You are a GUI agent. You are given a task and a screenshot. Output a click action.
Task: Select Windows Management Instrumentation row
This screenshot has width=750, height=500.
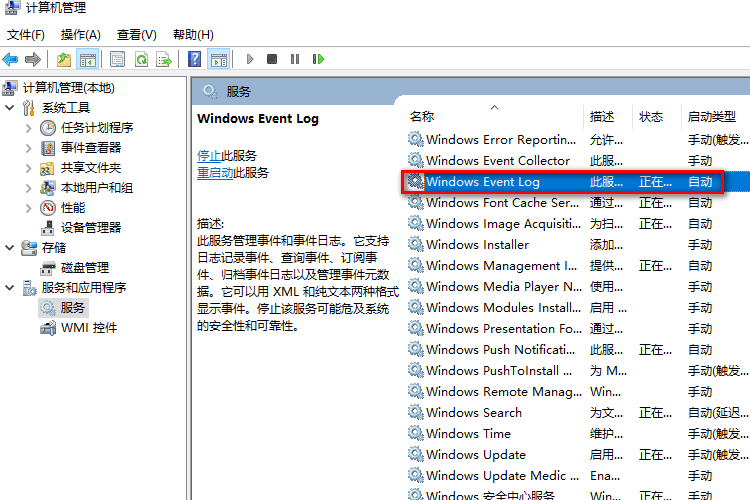577,266
